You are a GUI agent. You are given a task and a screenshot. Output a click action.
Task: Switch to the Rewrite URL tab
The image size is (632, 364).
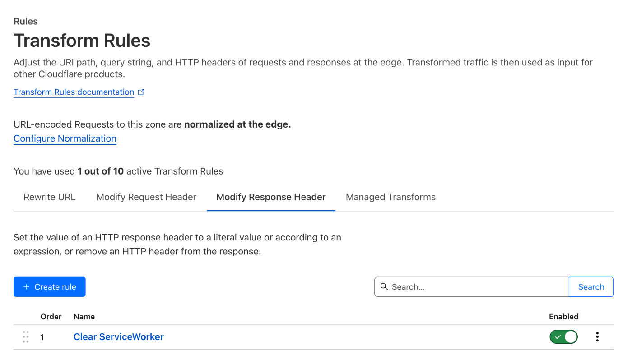click(x=50, y=197)
